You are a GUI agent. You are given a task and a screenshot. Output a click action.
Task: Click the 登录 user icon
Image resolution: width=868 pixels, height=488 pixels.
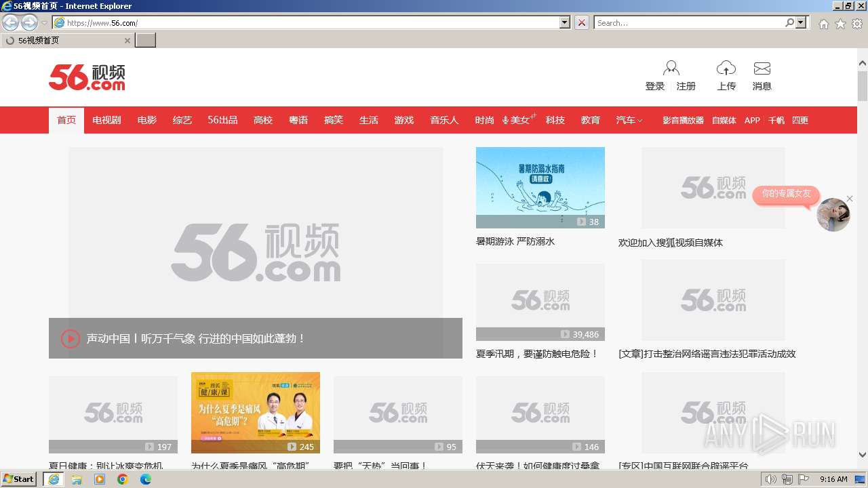point(671,68)
